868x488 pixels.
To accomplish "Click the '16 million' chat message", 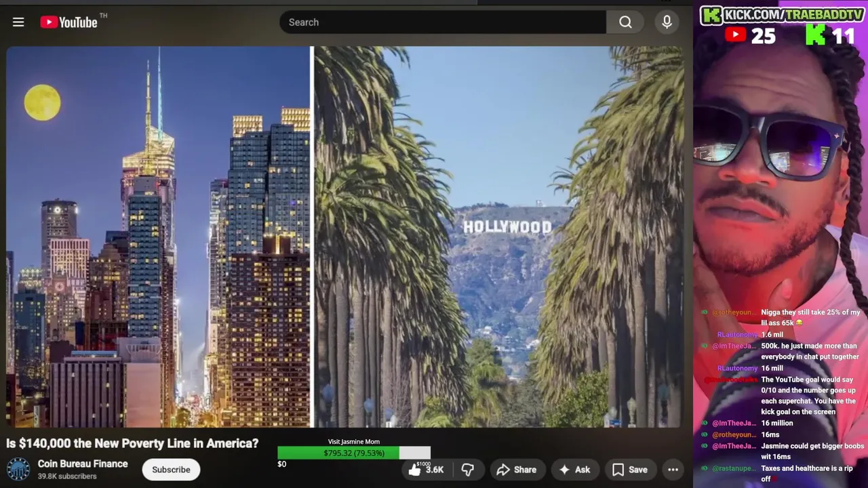I will point(776,423).
